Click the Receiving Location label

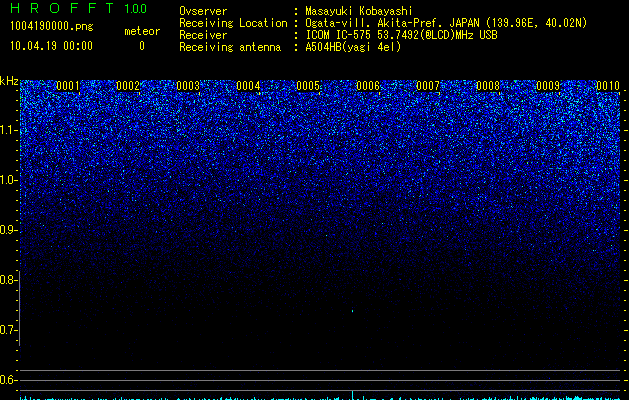[x=233, y=23]
